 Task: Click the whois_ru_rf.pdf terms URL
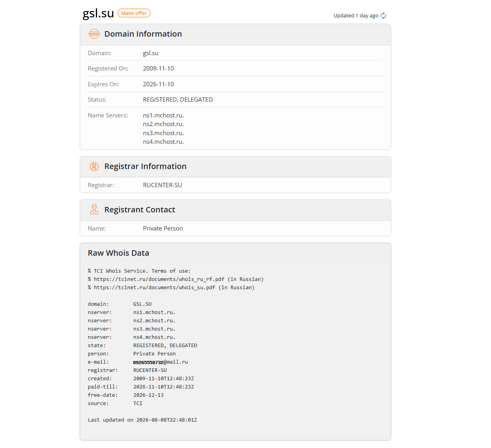pos(159,279)
